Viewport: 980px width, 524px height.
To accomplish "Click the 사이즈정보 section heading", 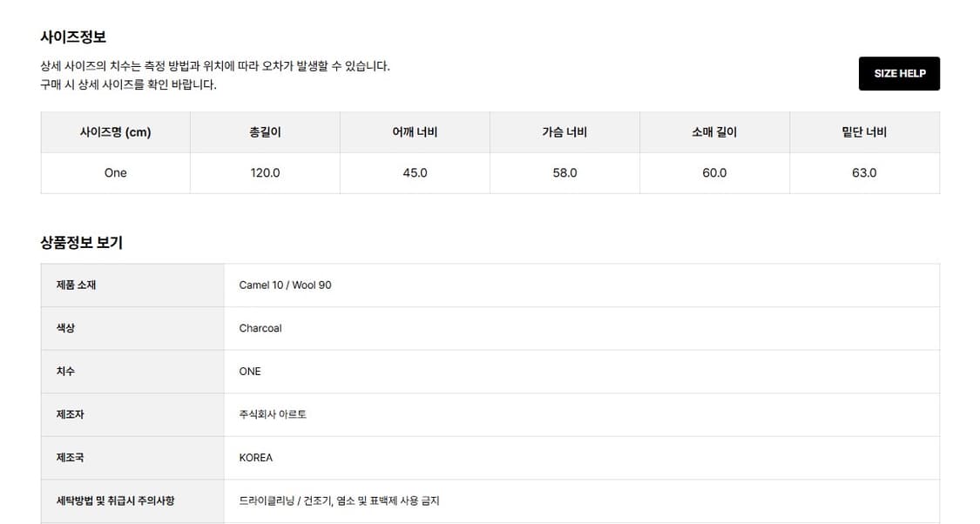I will click(67, 35).
